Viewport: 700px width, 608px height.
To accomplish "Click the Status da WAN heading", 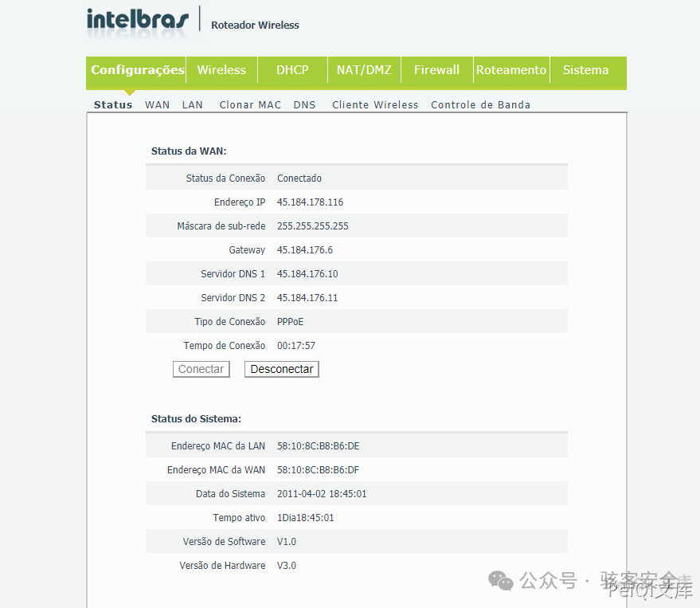I will 189,151.
